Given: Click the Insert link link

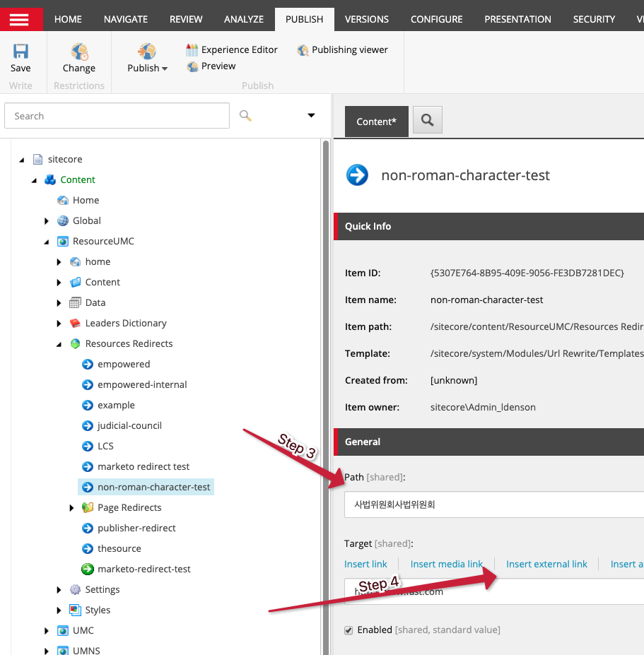Looking at the screenshot, I should (x=365, y=564).
